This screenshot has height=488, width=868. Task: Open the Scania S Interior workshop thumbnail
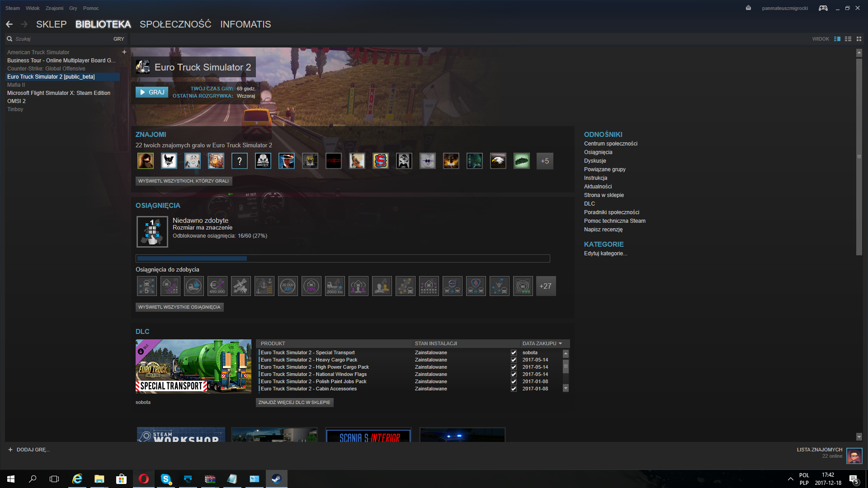point(368,435)
